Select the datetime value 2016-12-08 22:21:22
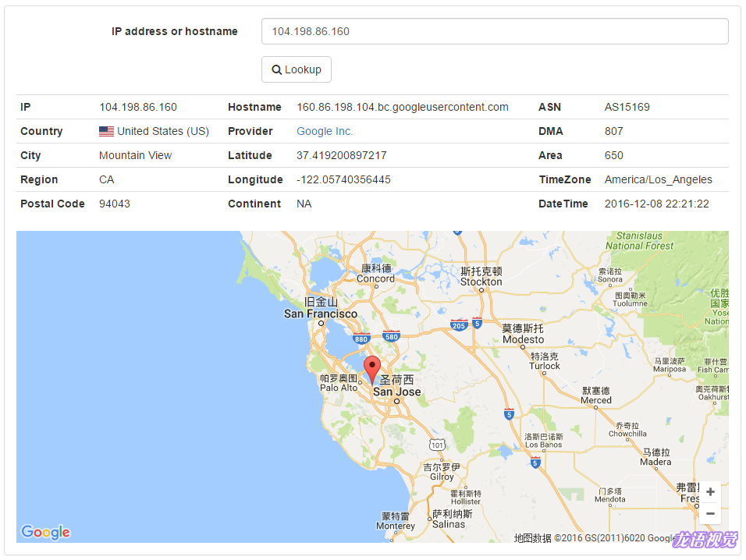 pos(656,204)
